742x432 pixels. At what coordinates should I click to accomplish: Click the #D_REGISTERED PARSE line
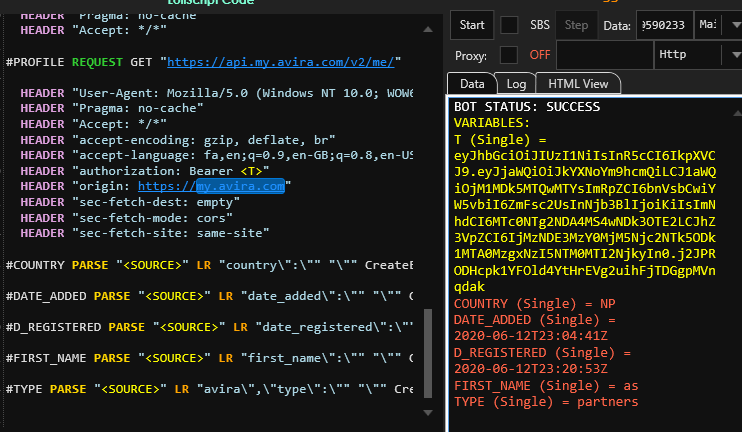pyautogui.click(x=209, y=327)
